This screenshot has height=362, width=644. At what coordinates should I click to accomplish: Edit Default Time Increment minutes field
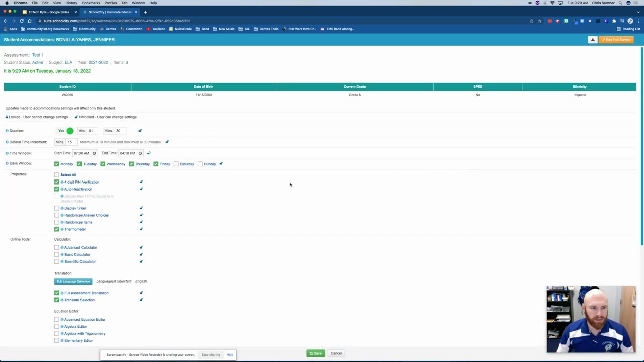[71, 142]
